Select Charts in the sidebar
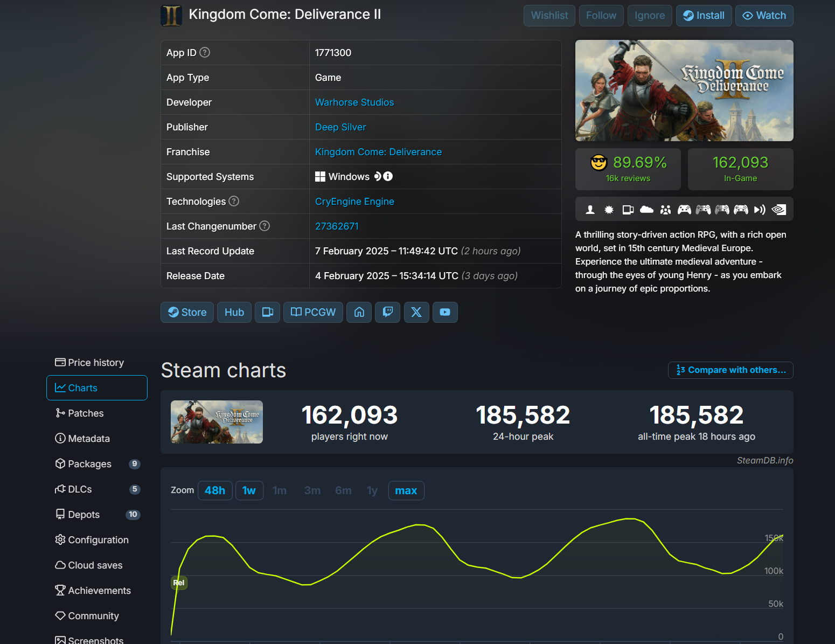Viewport: 835px width, 644px height. click(x=97, y=388)
